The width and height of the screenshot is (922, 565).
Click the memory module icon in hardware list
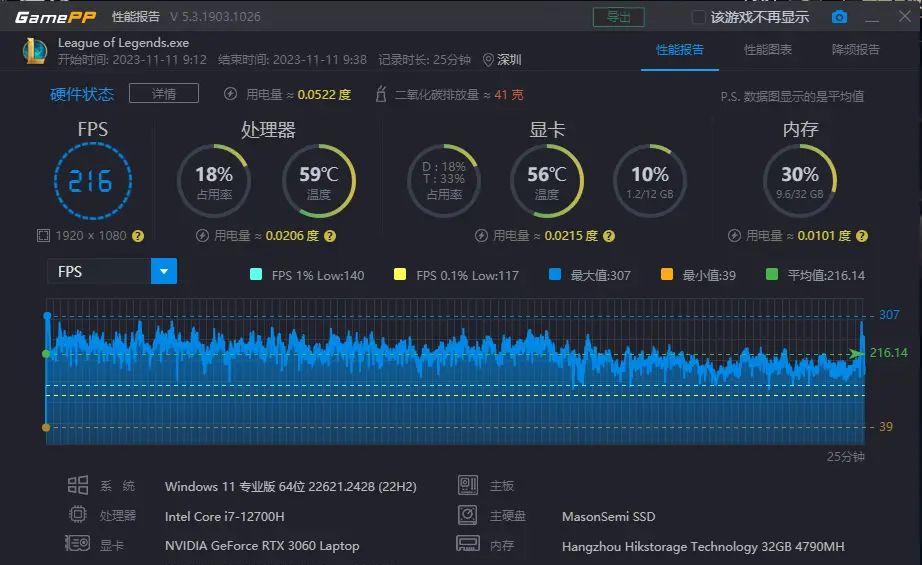467,543
